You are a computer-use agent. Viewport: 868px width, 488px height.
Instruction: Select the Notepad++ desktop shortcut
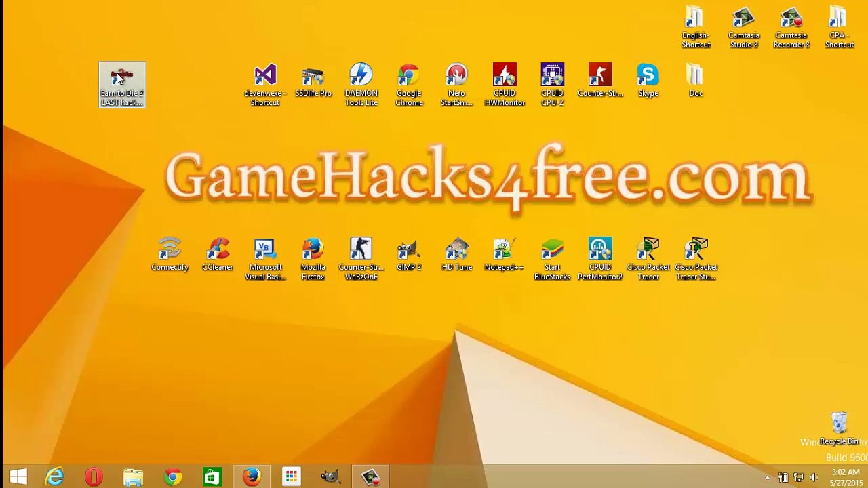(x=505, y=255)
